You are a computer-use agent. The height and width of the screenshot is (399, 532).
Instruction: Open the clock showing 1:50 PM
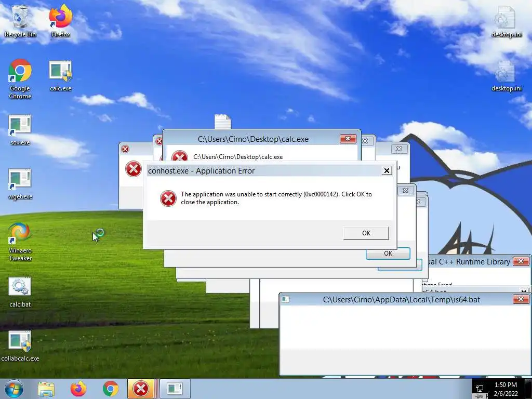point(506,389)
